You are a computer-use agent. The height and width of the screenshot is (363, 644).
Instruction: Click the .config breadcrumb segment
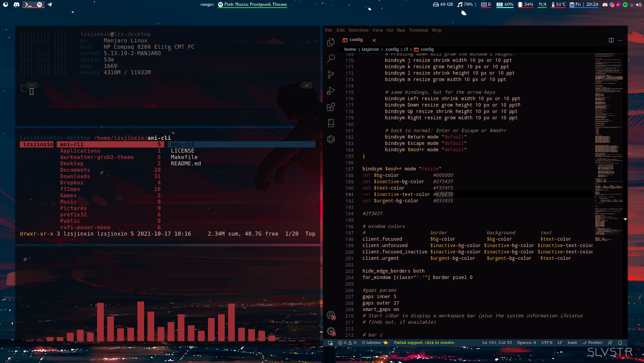(x=391, y=49)
